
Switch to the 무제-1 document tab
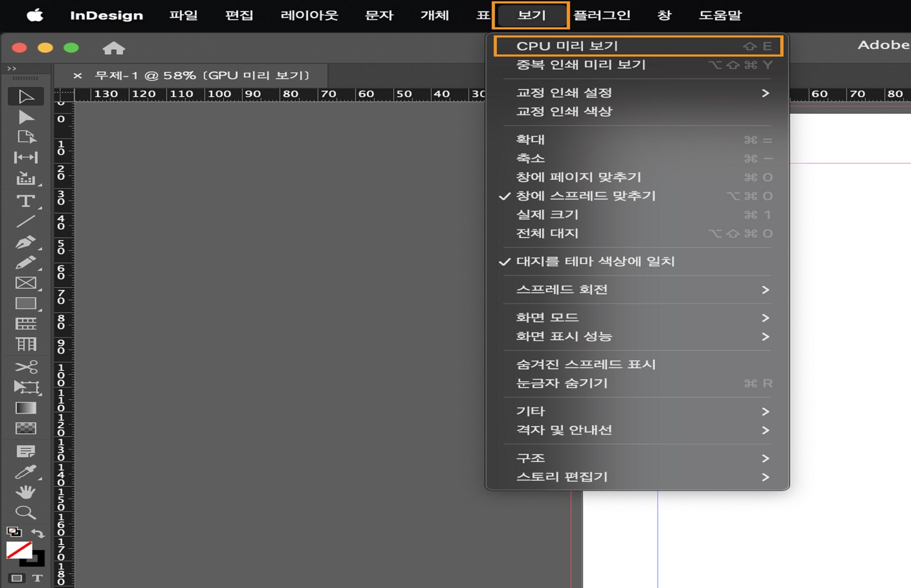(199, 75)
